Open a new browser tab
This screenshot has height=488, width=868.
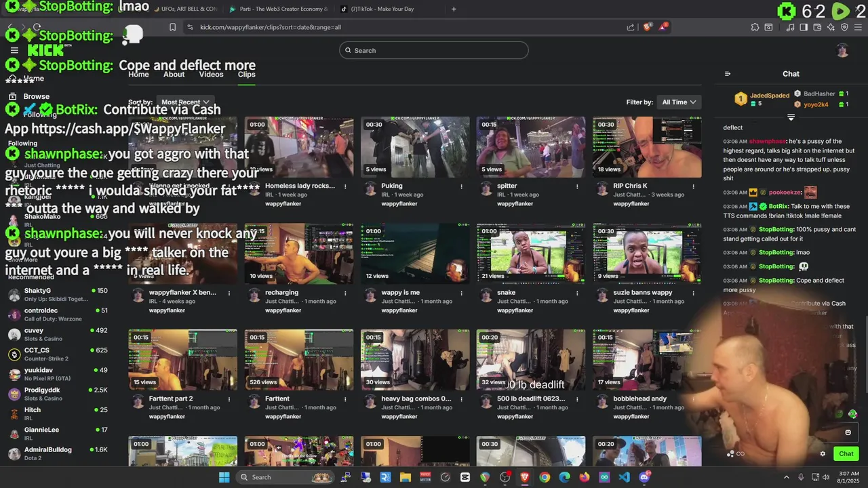(454, 9)
